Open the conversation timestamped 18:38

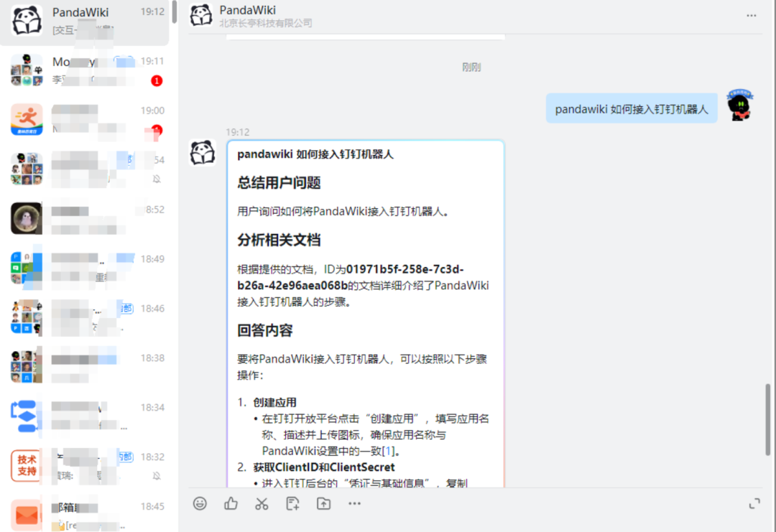(x=85, y=367)
